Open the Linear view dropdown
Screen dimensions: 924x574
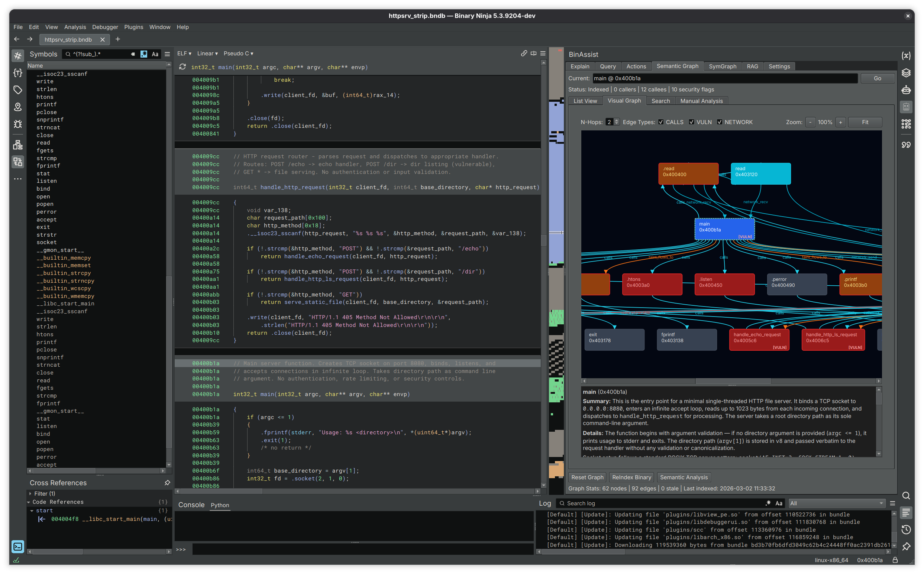pyautogui.click(x=207, y=53)
